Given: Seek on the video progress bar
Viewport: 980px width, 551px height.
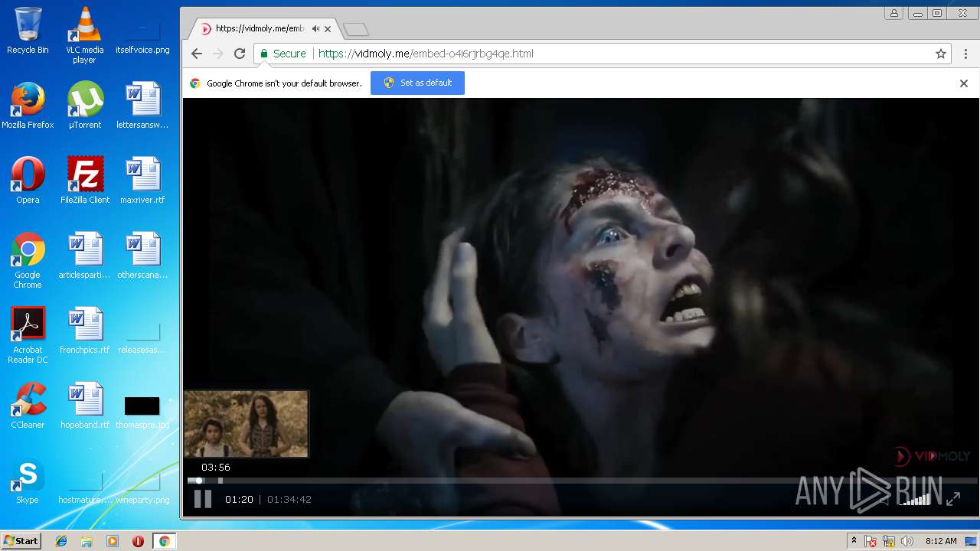Looking at the screenshot, I should tap(536, 481).
